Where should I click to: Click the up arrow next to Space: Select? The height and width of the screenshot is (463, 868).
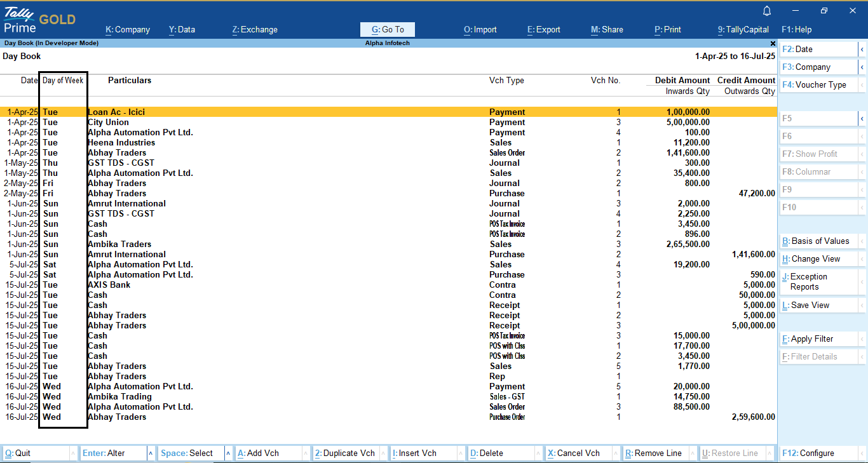click(228, 453)
